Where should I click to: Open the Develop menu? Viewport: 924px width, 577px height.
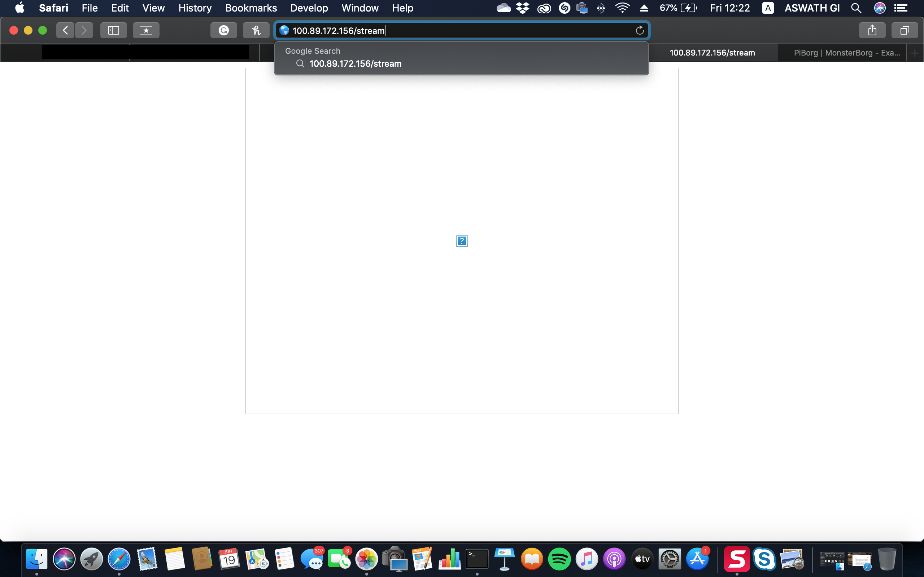[309, 8]
